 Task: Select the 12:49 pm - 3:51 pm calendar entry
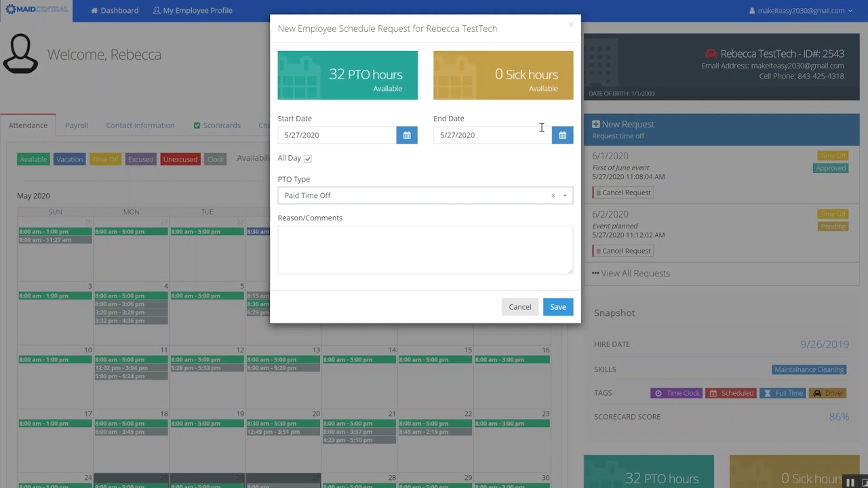(x=283, y=432)
